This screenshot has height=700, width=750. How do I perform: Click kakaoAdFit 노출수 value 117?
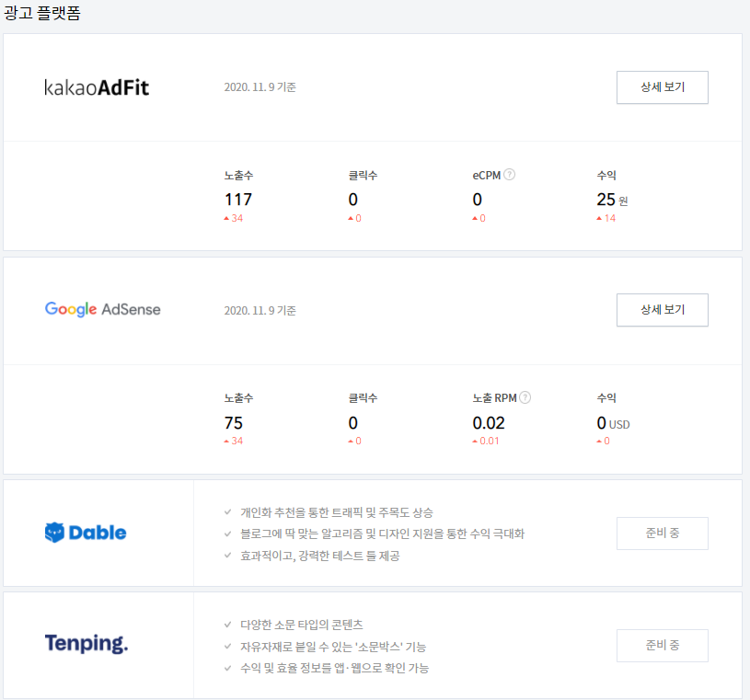[238, 200]
